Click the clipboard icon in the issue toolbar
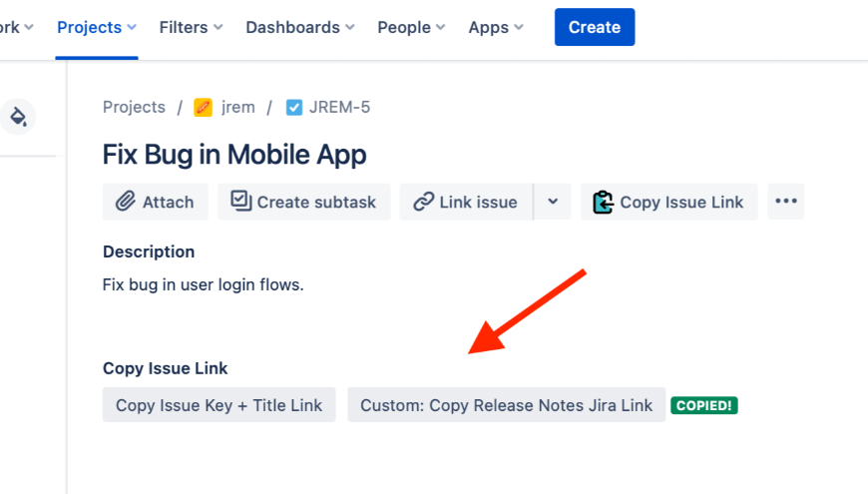Screen dimensions: 868x494 tap(603, 202)
